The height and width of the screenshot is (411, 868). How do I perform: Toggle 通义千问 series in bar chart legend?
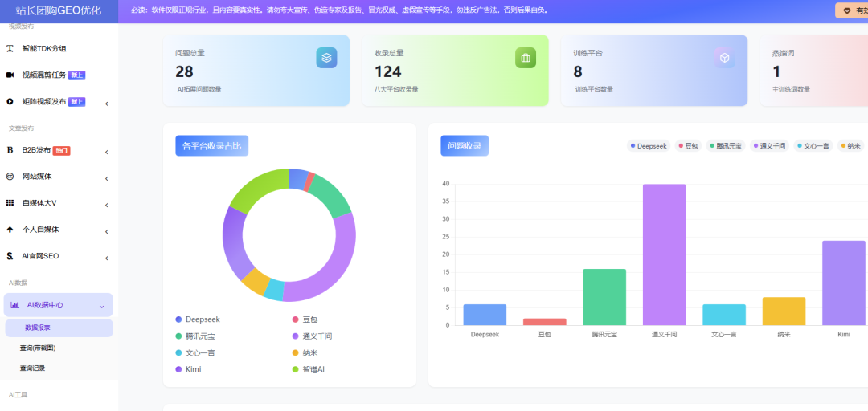(x=769, y=146)
